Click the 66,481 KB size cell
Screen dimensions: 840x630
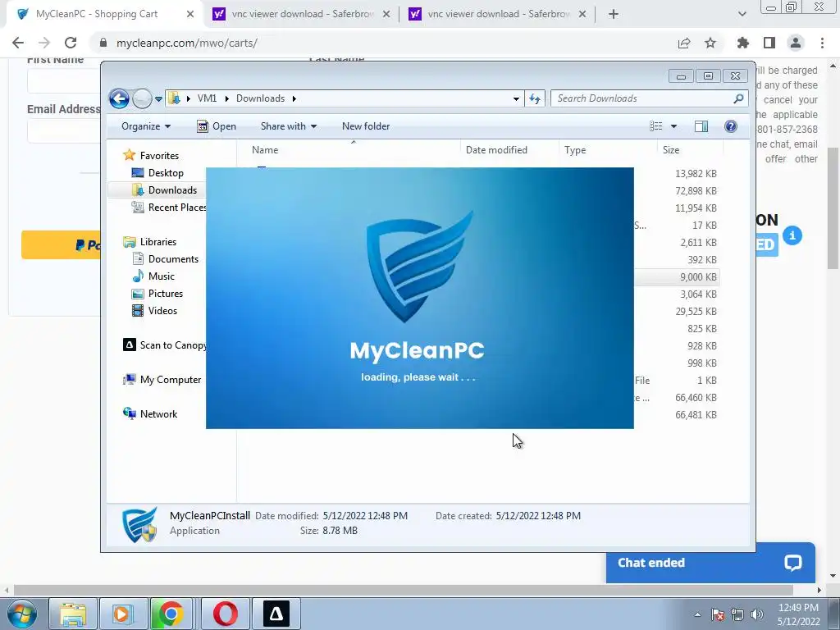tap(696, 414)
